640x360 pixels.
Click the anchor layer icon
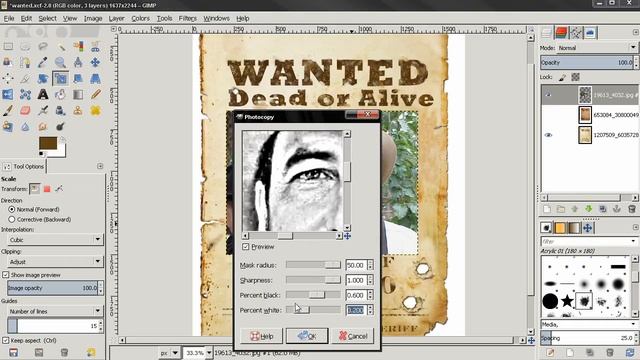click(617, 209)
